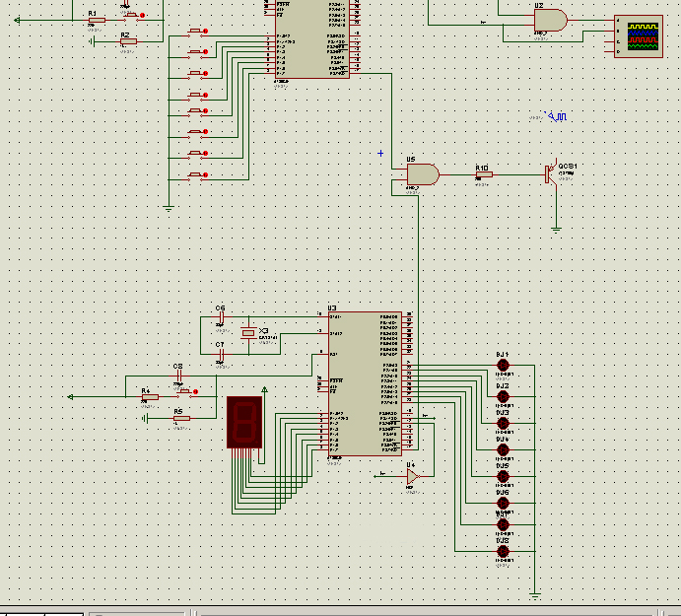This screenshot has height=616, width=681.
Task: Select the U2 AND gate
Action: coord(550,20)
